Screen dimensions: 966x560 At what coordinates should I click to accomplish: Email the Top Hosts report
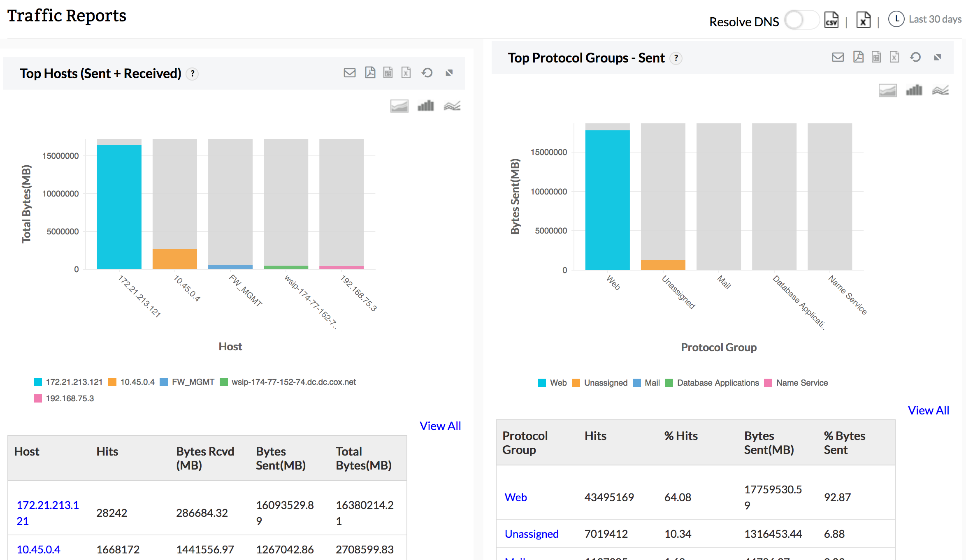[x=349, y=73]
